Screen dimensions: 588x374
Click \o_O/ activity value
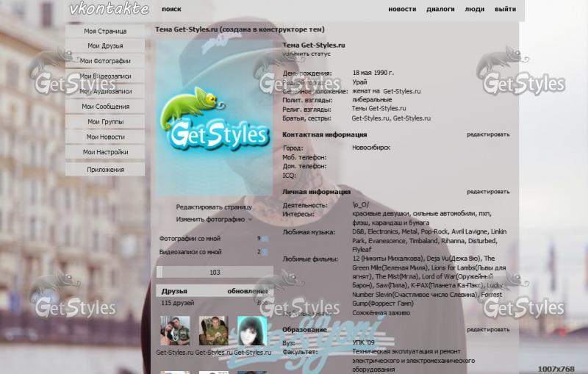click(360, 205)
